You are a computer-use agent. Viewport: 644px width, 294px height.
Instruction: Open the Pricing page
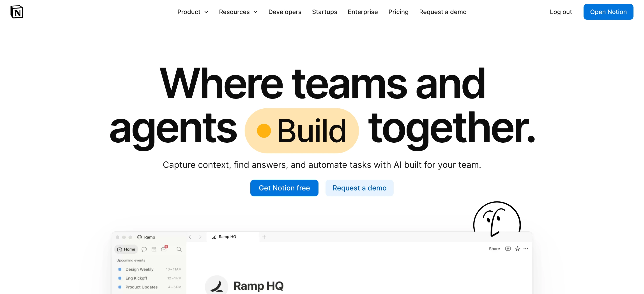[398, 12]
